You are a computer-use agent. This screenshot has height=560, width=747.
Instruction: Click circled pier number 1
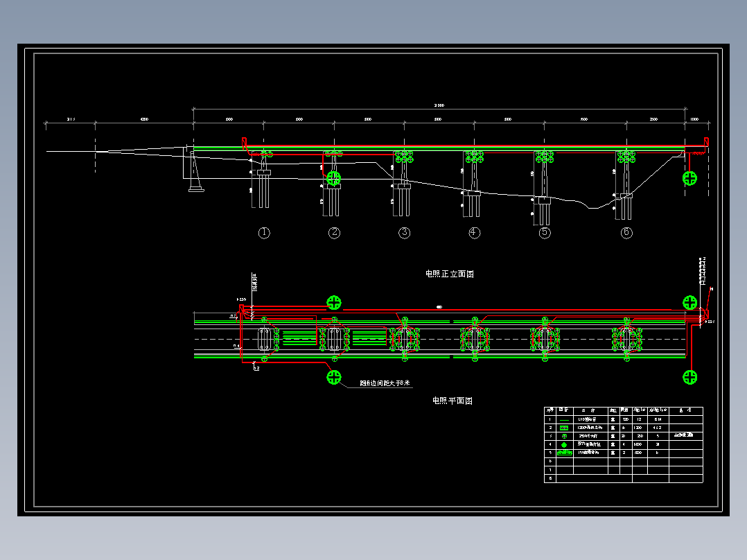coord(264,233)
